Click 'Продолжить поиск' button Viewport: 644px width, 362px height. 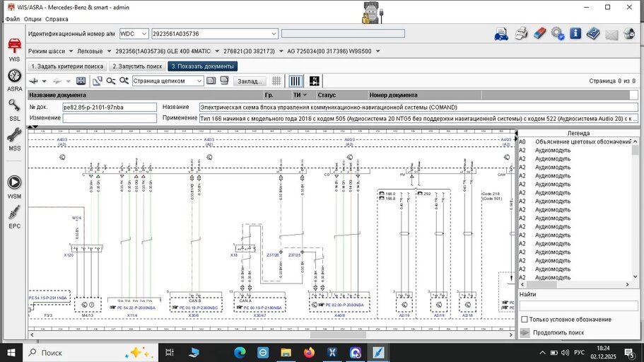click(x=558, y=332)
